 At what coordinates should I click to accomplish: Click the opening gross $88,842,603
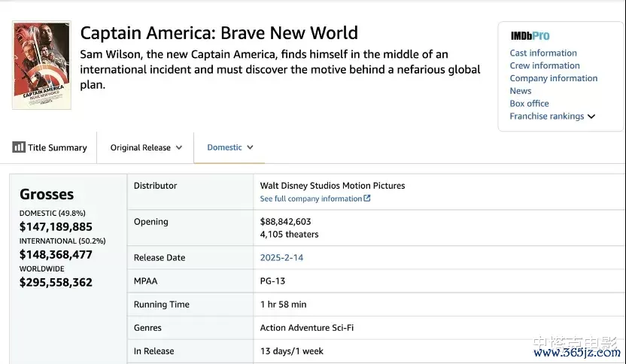pyautogui.click(x=285, y=222)
